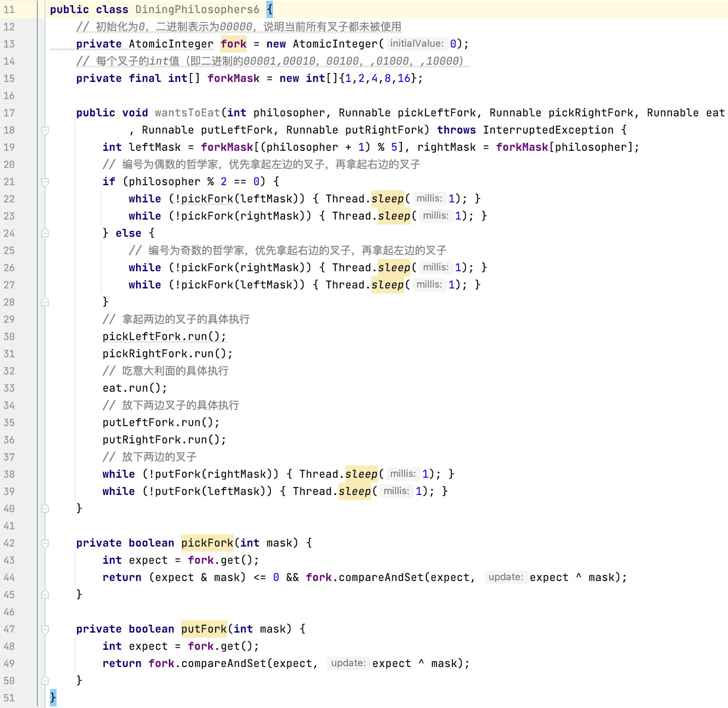This screenshot has height=708, width=728.
Task: Click the comment on line 32
Action: tap(166, 371)
